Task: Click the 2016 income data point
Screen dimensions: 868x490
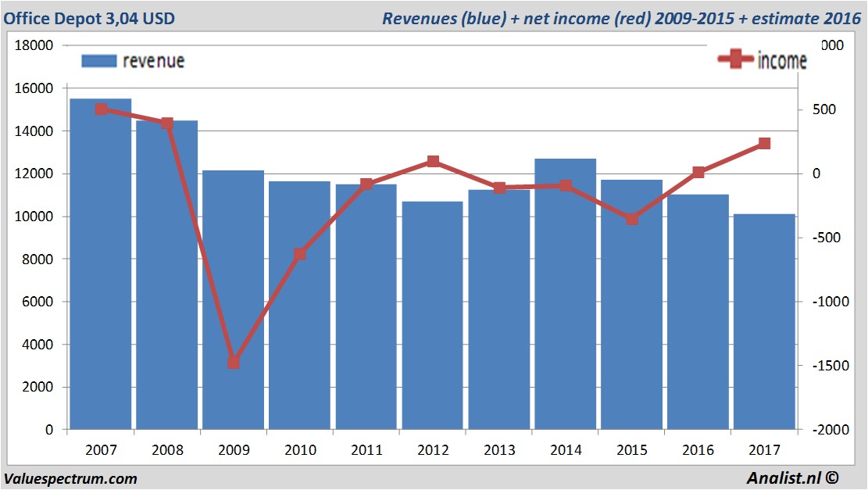Action: 698,172
